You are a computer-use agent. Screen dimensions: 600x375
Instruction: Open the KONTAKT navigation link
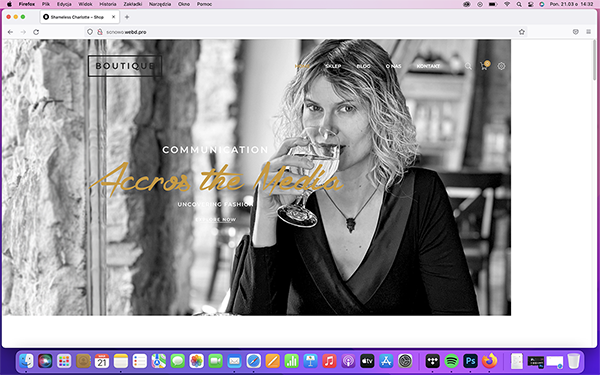coord(428,66)
